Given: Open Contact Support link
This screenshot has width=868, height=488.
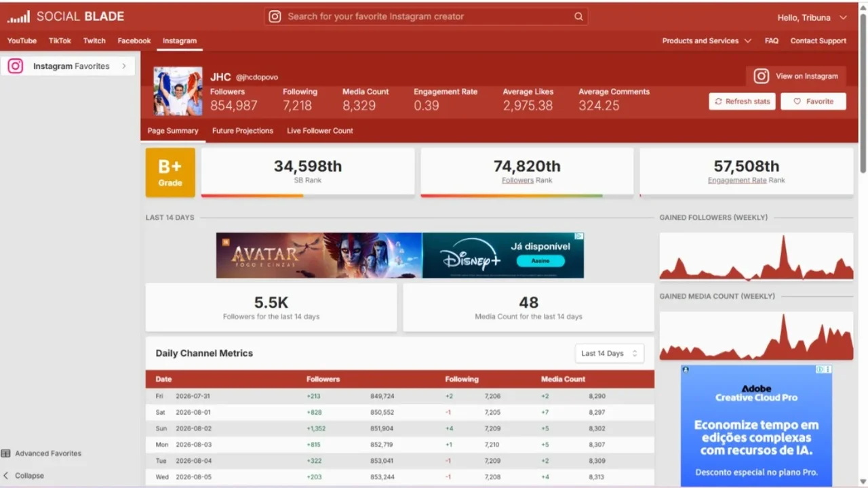Looking at the screenshot, I should [818, 41].
